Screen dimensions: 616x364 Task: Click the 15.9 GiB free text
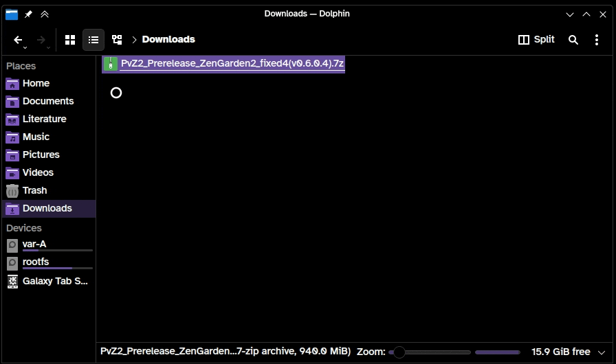pos(560,352)
